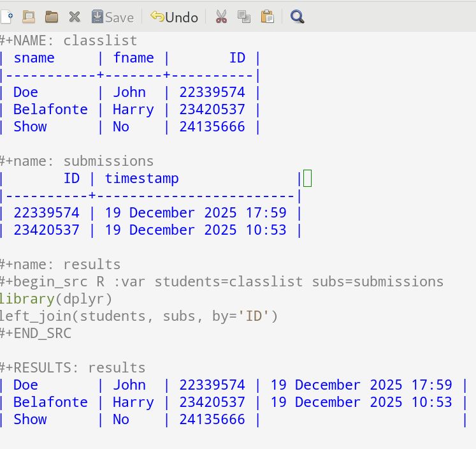The width and height of the screenshot is (476, 449).
Task: Click '19 December 2025 17:59' in submissions table
Action: point(196,212)
